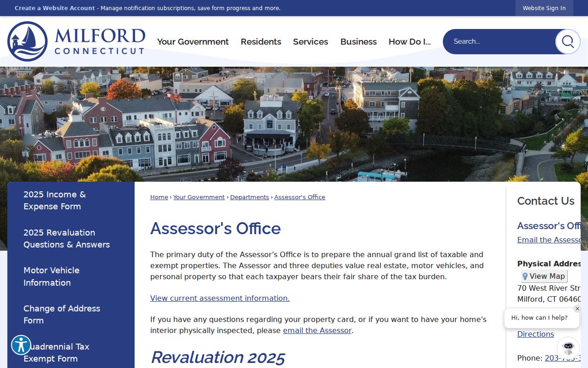Click the View Map pin button

tap(544, 276)
